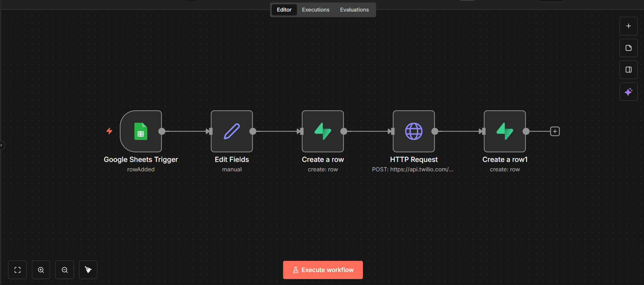
Task: Open the Evaluations tab
Action: coord(355,10)
